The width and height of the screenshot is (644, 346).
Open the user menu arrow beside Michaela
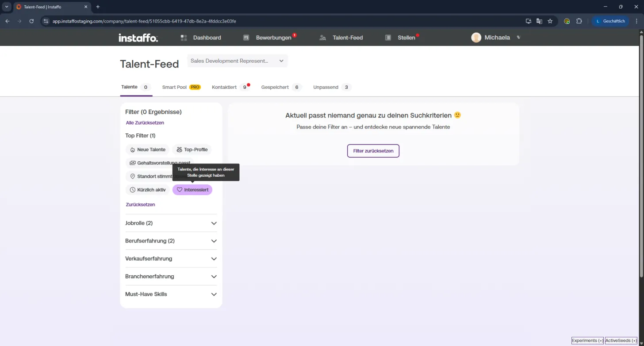click(x=519, y=38)
